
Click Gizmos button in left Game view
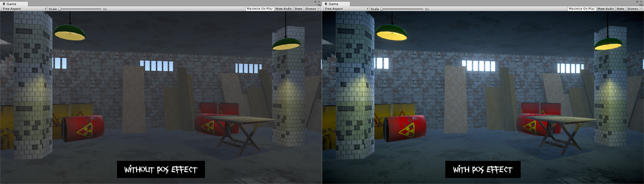(311, 9)
